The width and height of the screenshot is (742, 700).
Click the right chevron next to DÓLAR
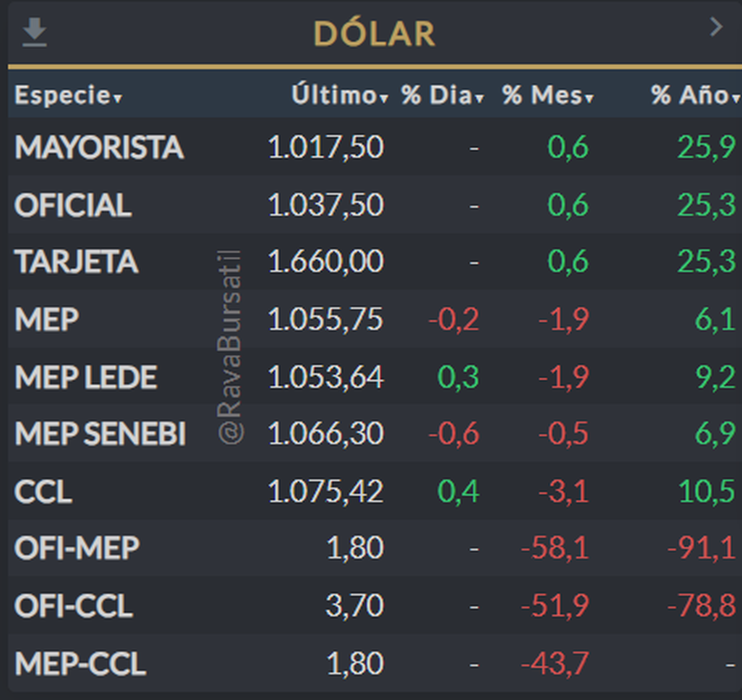coord(716,27)
